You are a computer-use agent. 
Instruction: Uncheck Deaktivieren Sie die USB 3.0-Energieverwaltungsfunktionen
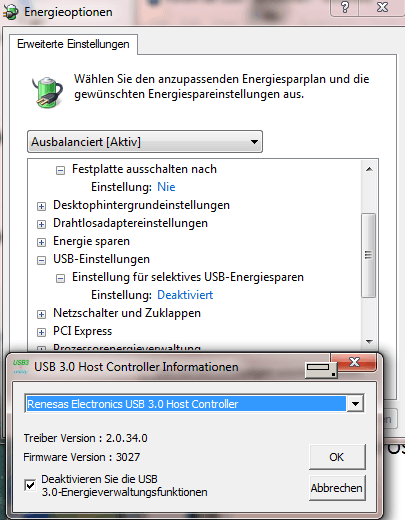(30, 485)
